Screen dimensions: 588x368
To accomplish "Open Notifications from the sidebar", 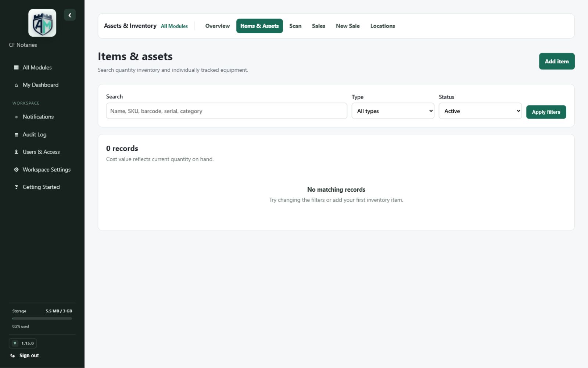I will [42, 117].
